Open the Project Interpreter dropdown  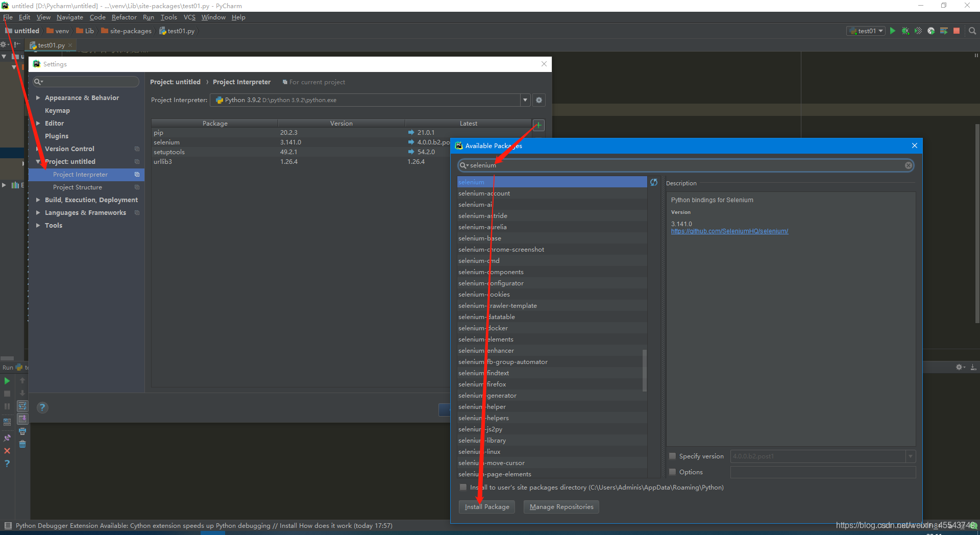point(525,100)
